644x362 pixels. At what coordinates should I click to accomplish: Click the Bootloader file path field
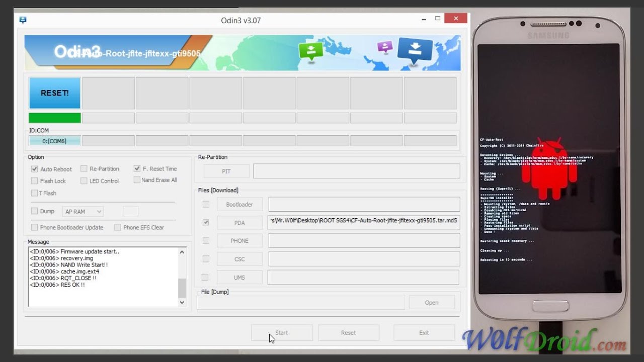(364, 204)
